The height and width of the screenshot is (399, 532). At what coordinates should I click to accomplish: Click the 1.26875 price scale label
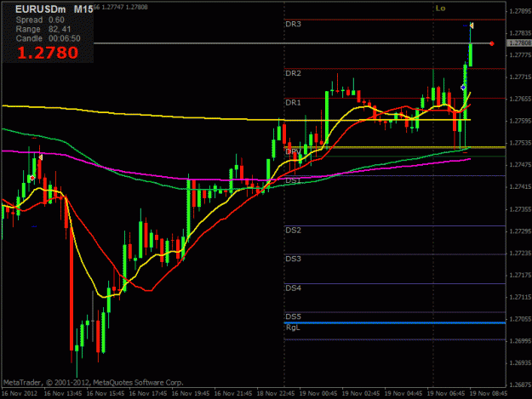(520, 385)
